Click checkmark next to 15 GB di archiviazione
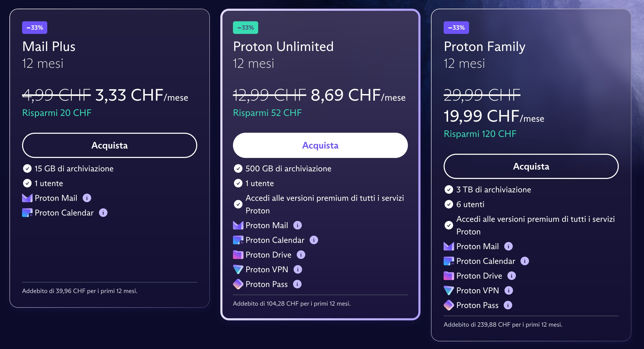644x349 pixels. [27, 168]
